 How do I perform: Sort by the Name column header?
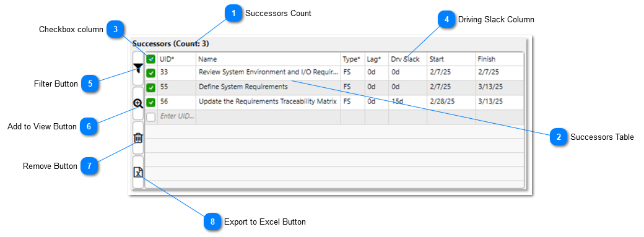click(268, 59)
